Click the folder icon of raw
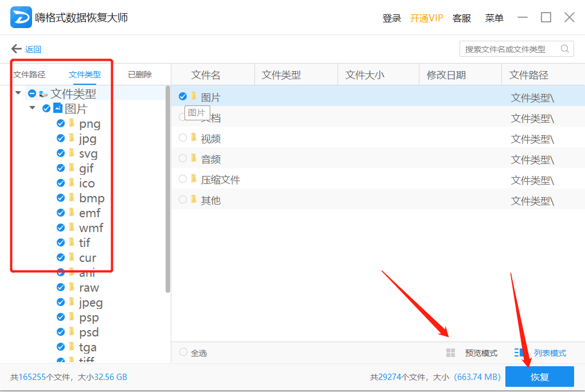The image size is (585, 392). (x=71, y=287)
